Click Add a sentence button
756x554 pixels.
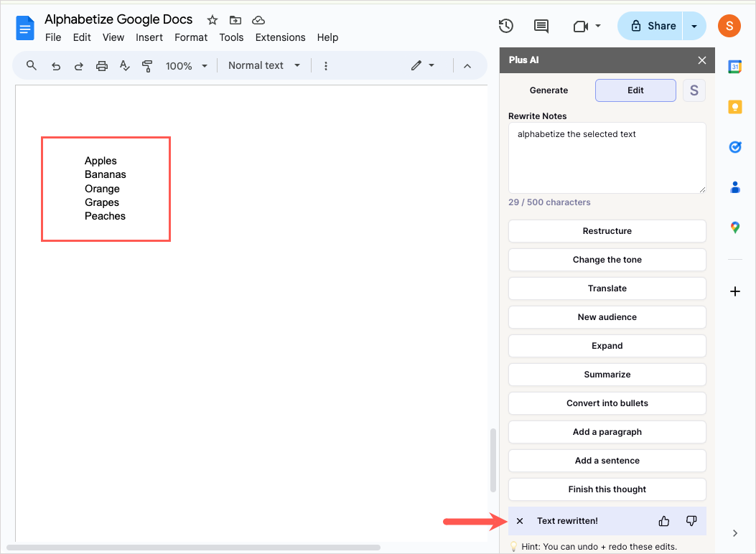point(607,461)
